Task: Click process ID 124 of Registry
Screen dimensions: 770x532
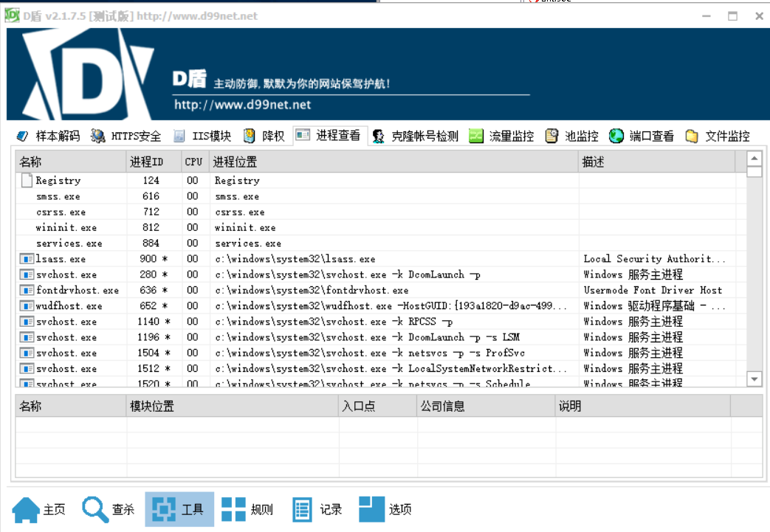Action: [151, 180]
